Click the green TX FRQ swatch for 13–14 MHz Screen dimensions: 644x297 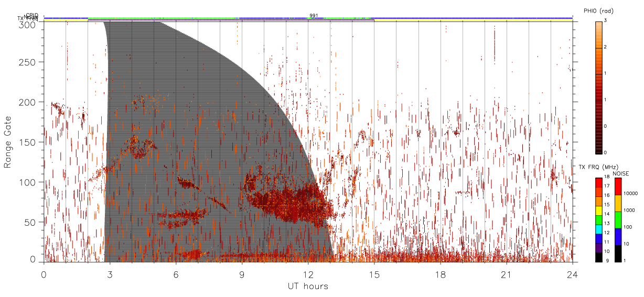click(x=599, y=220)
